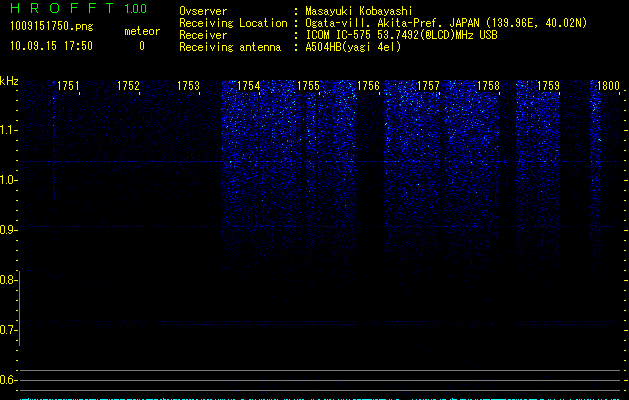Viewport: 629px width, 400px height.
Task: Select observer name Masayuki Kobayashi
Action: tap(359, 11)
